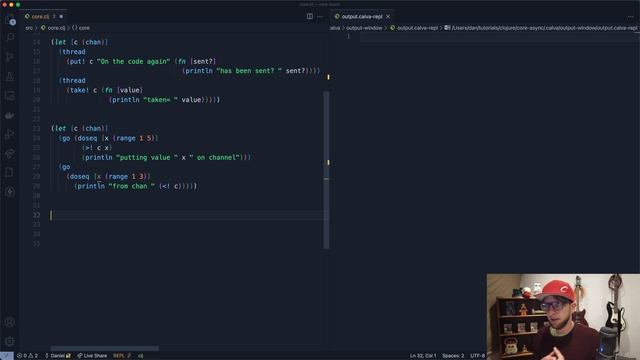Viewport: 640px width, 360px height.
Task: Switch to the output.calva-repl tab
Action: 362,16
